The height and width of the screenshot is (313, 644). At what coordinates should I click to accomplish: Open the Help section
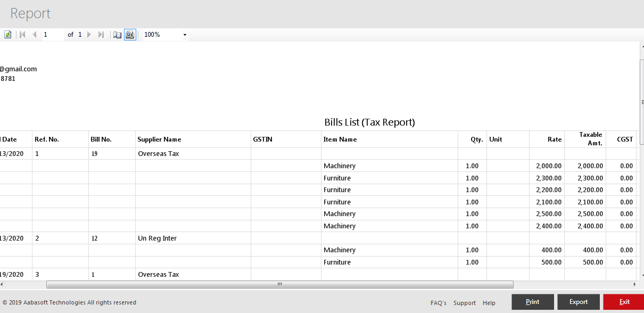point(489,302)
